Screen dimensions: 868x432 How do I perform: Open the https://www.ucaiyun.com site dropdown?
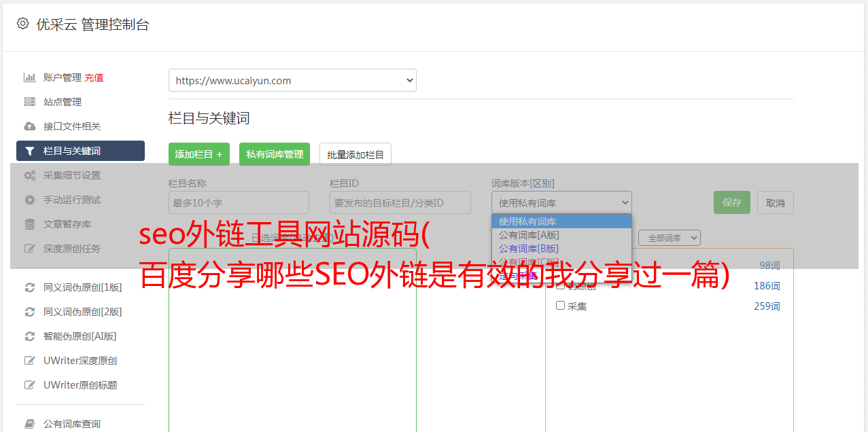pos(292,80)
